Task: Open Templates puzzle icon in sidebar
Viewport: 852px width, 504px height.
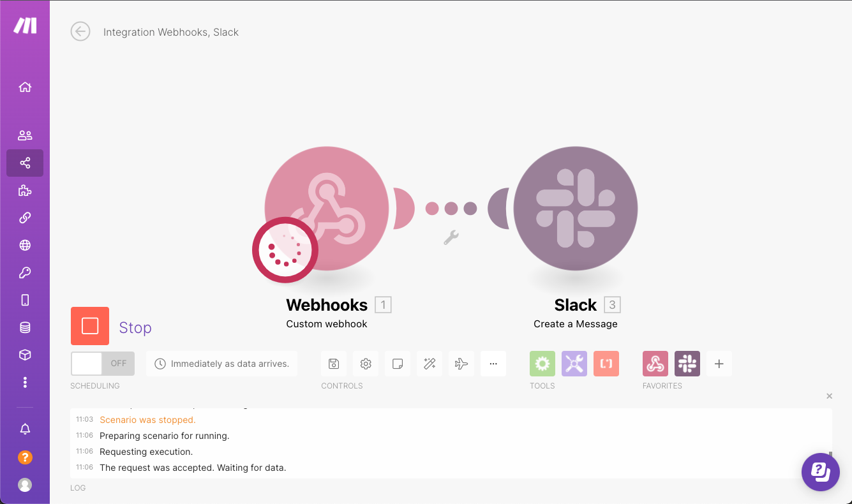Action: (x=25, y=191)
